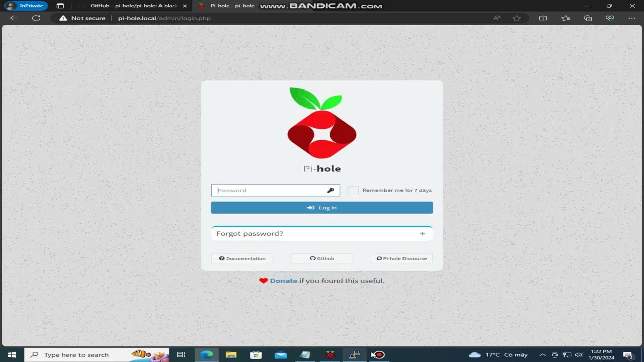Add page to favorites star icon
Image resolution: width=644 pixels, height=362 pixels.
pos(517,18)
